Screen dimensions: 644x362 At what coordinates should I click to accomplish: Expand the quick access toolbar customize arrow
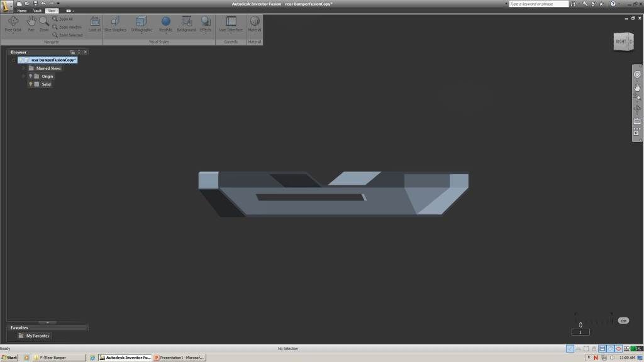(x=58, y=3)
